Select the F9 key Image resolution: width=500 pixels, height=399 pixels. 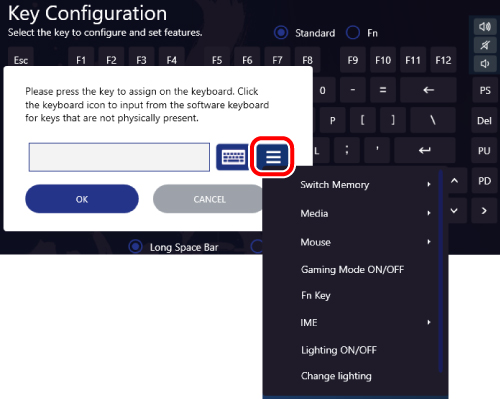pyautogui.click(x=353, y=60)
